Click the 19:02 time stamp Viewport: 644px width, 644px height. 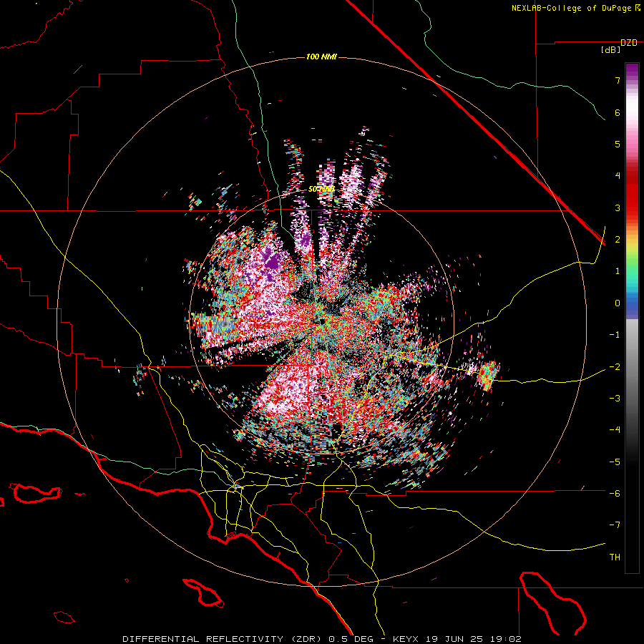506,639
